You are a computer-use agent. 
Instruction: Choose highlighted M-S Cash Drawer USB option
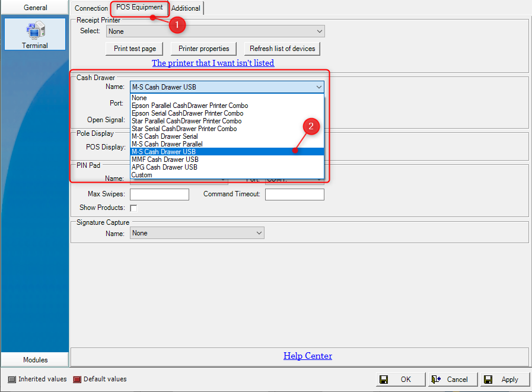click(x=227, y=152)
